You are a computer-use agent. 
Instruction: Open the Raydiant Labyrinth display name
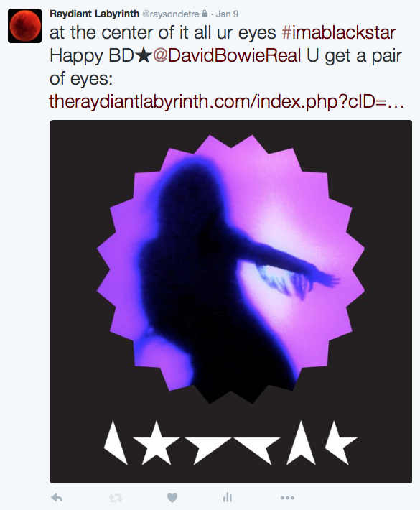pyautogui.click(x=94, y=14)
